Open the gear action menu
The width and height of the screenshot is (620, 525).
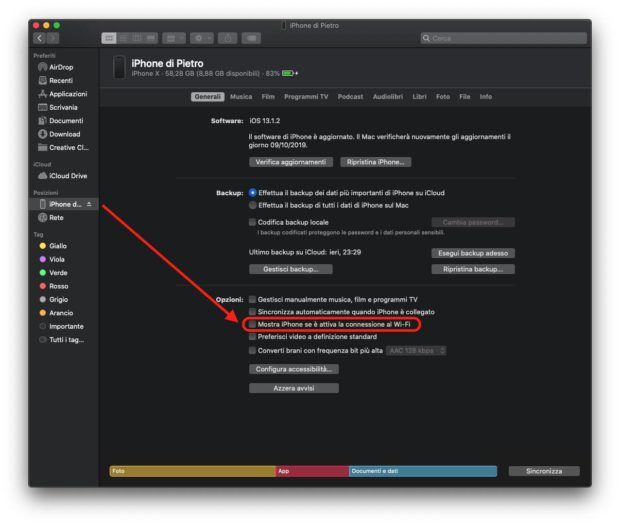pos(202,38)
